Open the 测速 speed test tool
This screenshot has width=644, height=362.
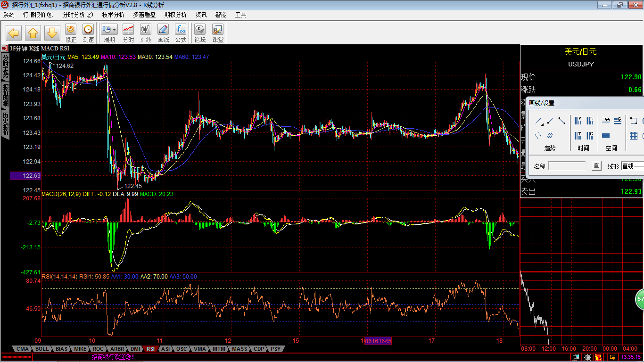pos(88,33)
